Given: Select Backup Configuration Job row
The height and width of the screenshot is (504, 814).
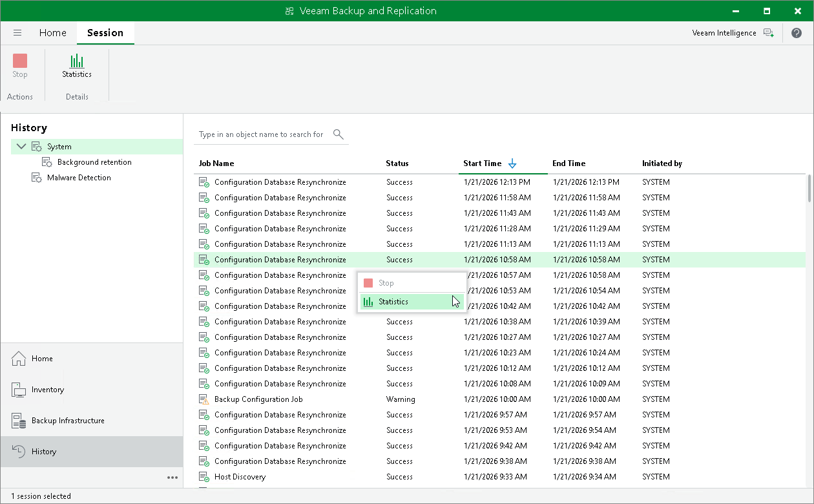Looking at the screenshot, I should point(499,399).
